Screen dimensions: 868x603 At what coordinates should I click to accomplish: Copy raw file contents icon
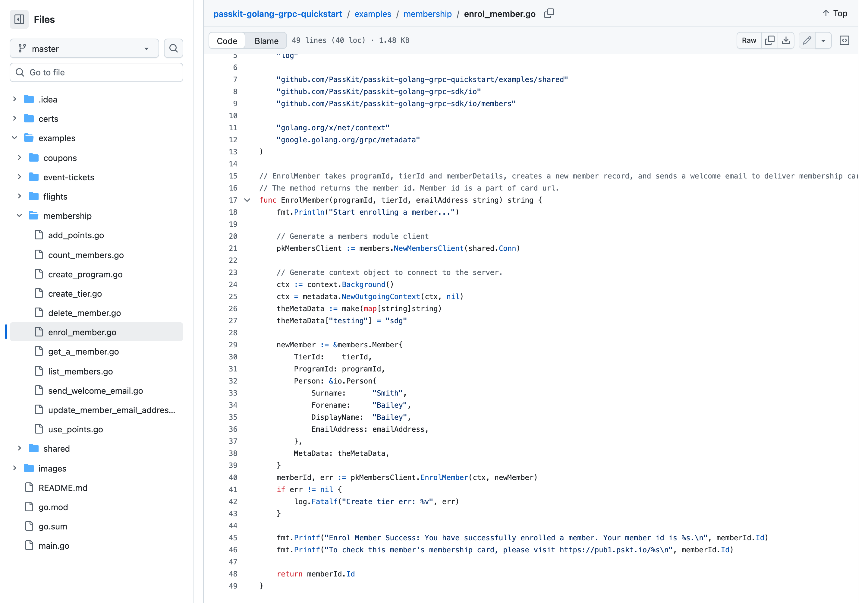click(x=769, y=40)
